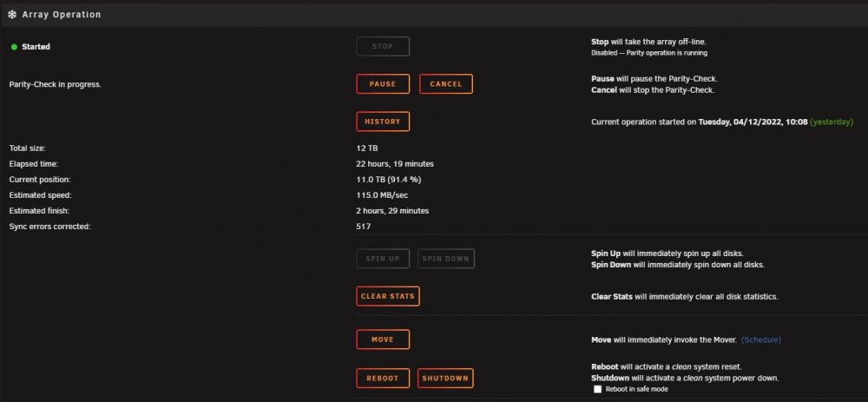Click estimated finish 2 hours, 29 minutes
Screen dimensions: 868x402
pos(392,210)
